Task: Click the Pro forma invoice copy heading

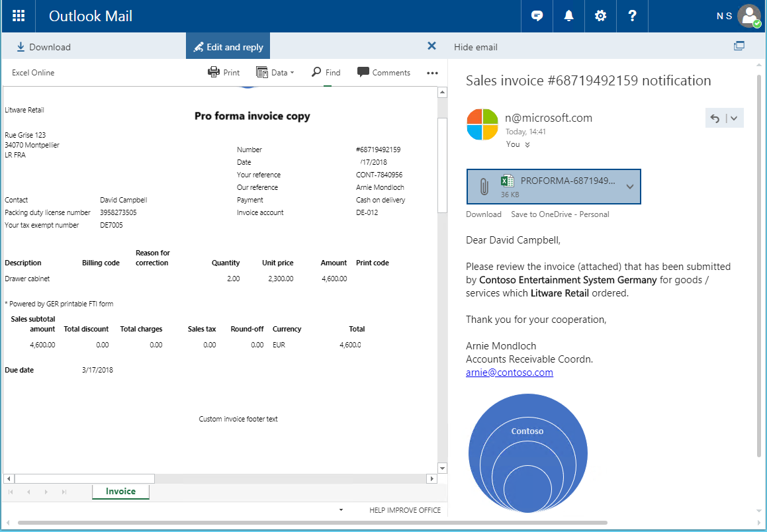Action: [252, 116]
